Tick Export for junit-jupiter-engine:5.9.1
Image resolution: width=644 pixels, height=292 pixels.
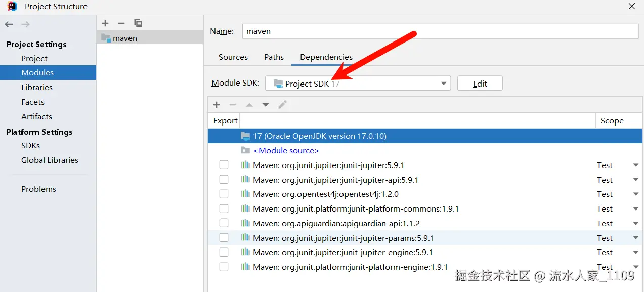pyautogui.click(x=224, y=252)
